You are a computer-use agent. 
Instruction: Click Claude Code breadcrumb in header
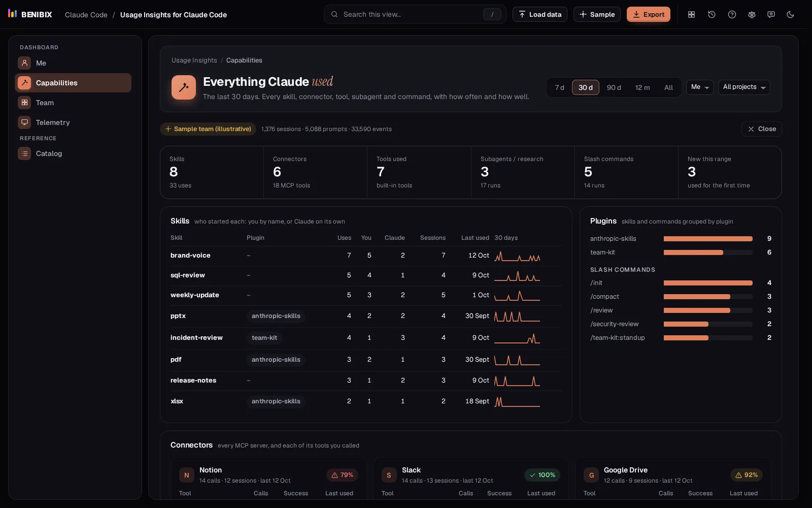[86, 15]
